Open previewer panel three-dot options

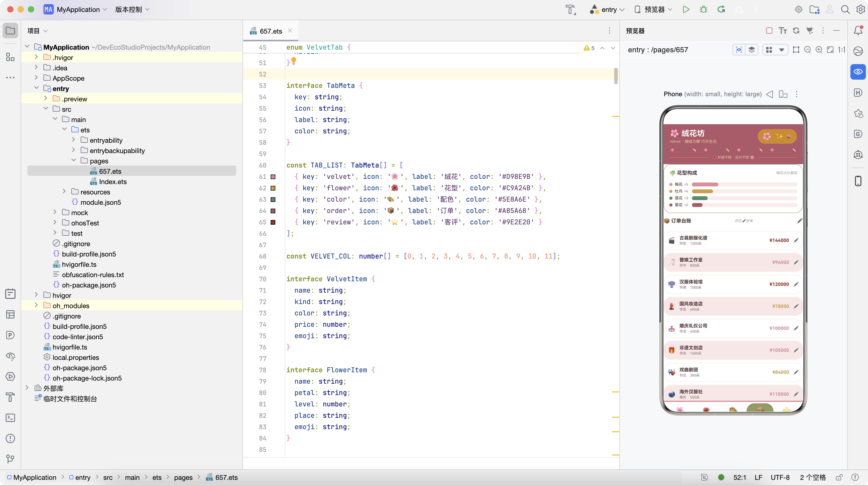click(x=823, y=31)
